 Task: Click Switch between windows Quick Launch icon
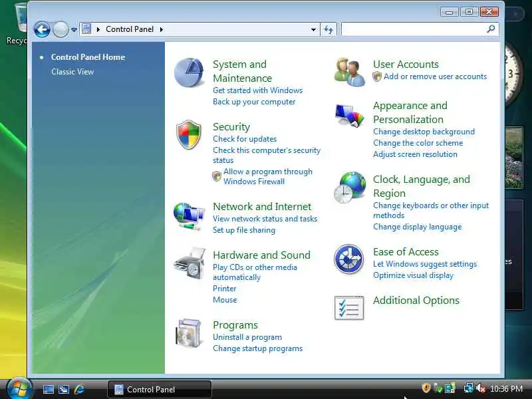64,389
